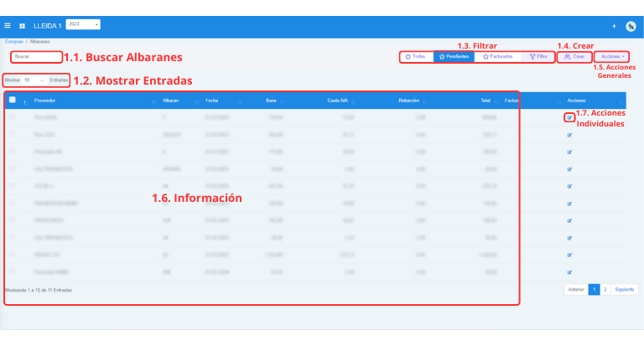The height and width of the screenshot is (346, 644).
Task: Expand the Acciones dropdown button
Action: pyautogui.click(x=612, y=57)
